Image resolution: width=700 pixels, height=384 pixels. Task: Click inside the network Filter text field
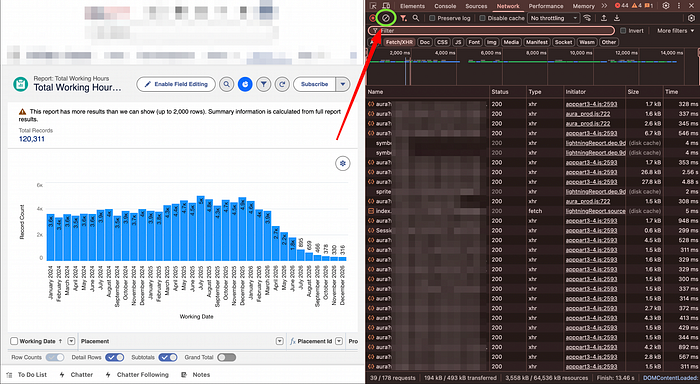[x=491, y=31]
